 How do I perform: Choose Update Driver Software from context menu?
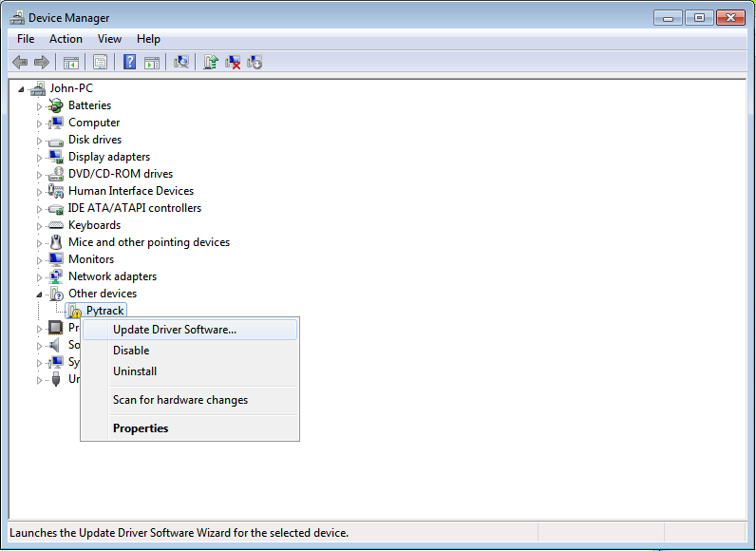click(x=175, y=330)
